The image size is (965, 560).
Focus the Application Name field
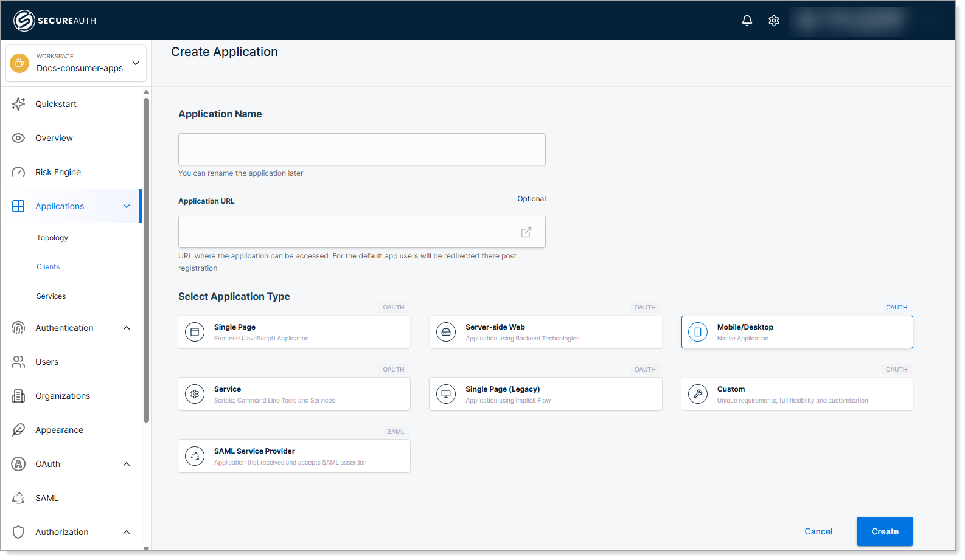tap(362, 149)
